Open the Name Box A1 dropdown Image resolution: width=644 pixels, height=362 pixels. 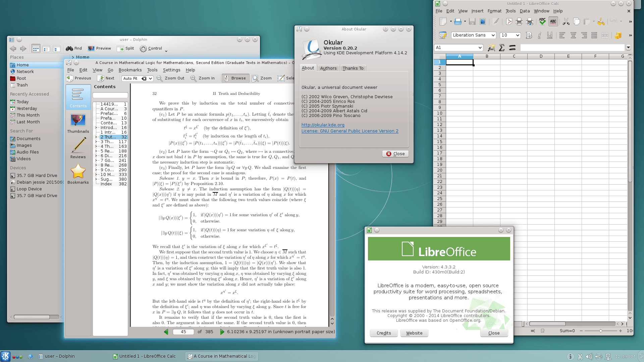pyautogui.click(x=480, y=48)
